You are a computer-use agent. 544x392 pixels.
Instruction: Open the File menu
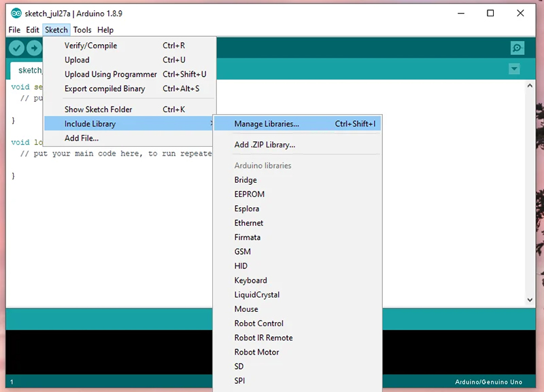[x=14, y=30]
